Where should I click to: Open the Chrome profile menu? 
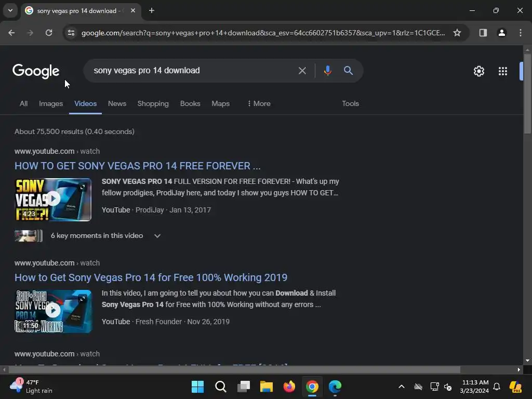pyautogui.click(x=502, y=33)
